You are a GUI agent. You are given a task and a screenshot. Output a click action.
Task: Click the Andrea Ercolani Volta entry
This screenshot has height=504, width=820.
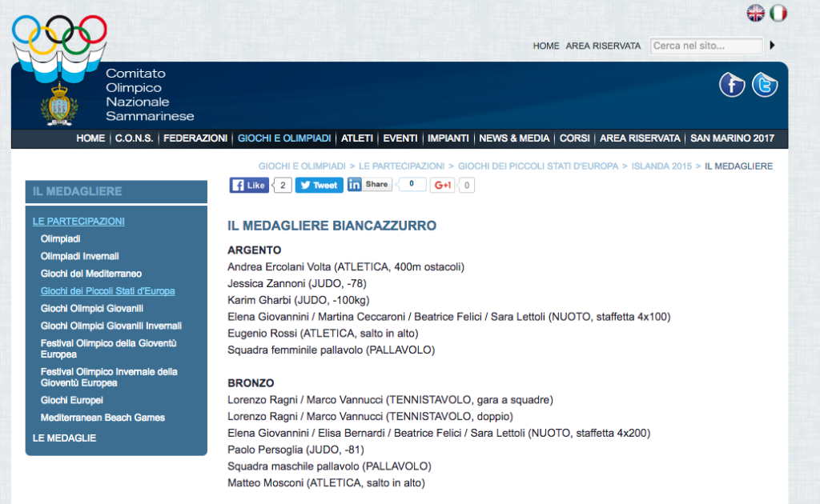coord(346,267)
